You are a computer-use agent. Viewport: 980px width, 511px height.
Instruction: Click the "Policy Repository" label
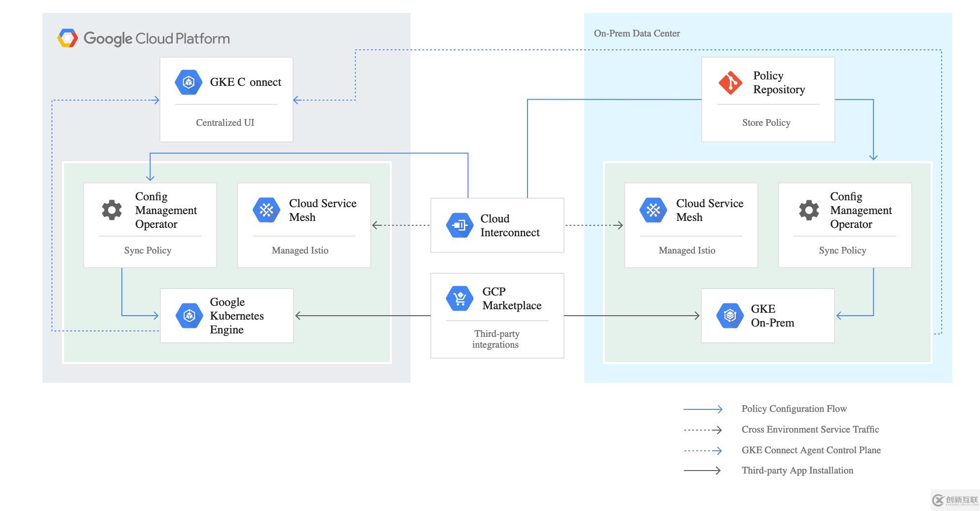tap(779, 82)
